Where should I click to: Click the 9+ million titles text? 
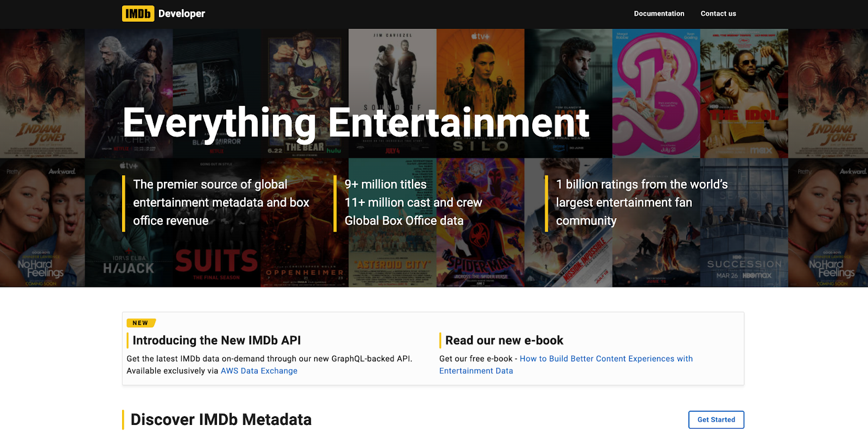pos(386,184)
